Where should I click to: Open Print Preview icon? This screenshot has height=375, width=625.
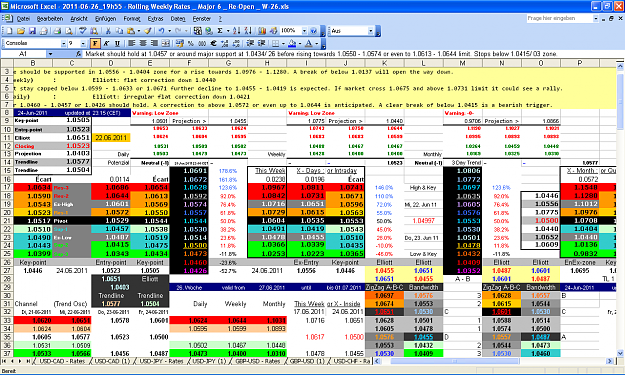click(69, 31)
